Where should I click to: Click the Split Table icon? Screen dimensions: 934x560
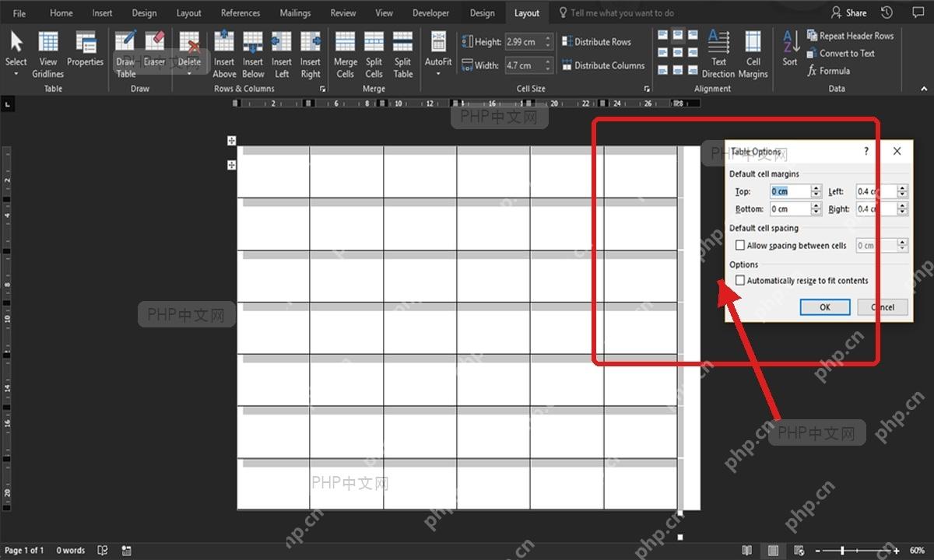(403, 42)
